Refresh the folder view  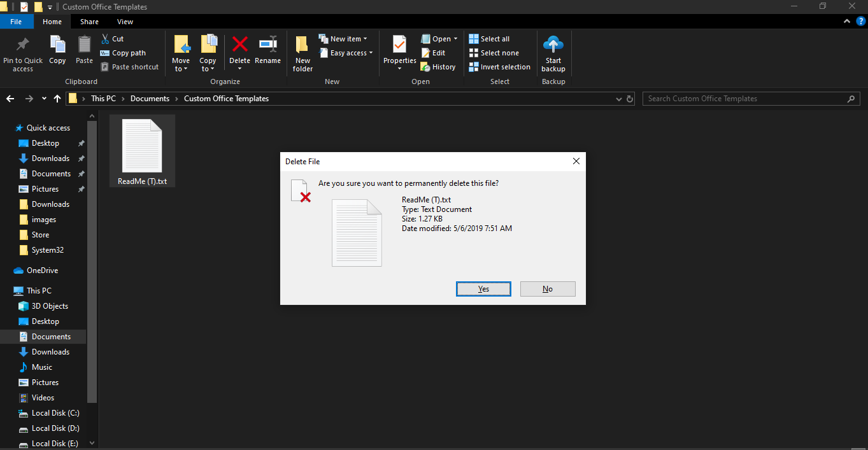[630, 99]
